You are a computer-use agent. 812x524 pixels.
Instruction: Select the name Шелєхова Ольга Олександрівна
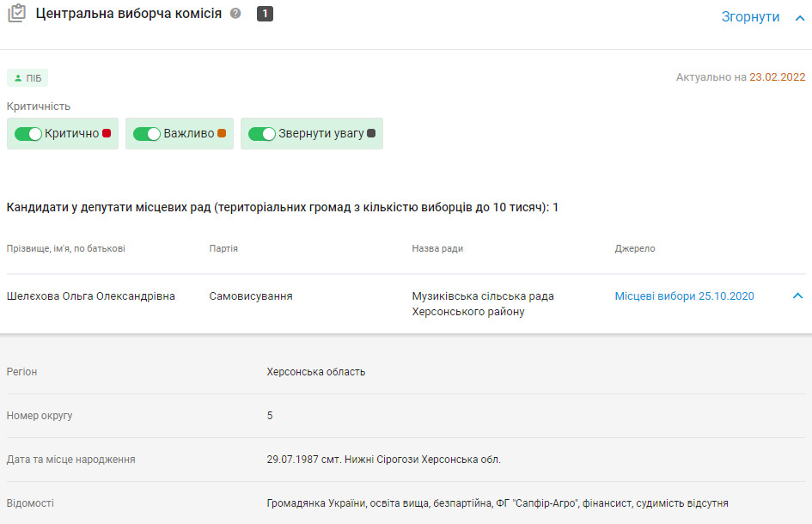90,296
